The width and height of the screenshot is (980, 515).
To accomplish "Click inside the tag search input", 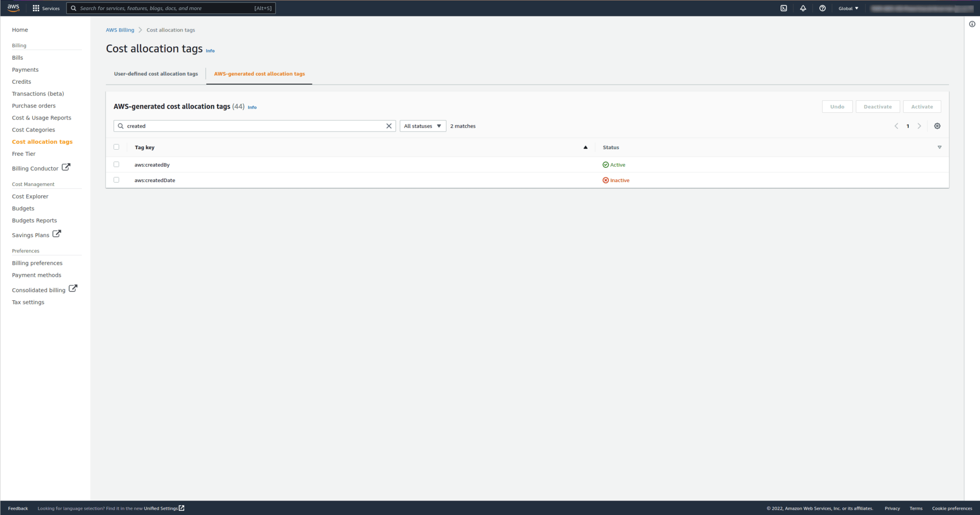I will (239, 126).
